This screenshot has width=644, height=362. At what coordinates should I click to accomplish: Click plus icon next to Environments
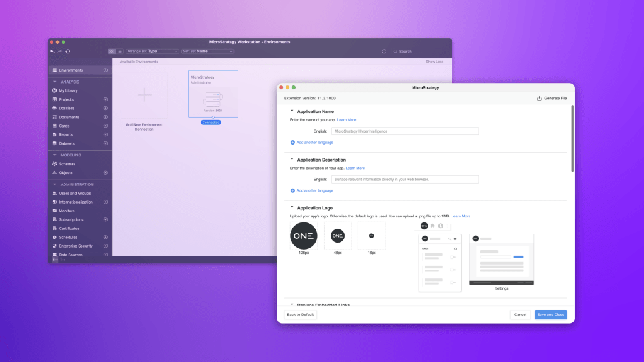coord(105,70)
